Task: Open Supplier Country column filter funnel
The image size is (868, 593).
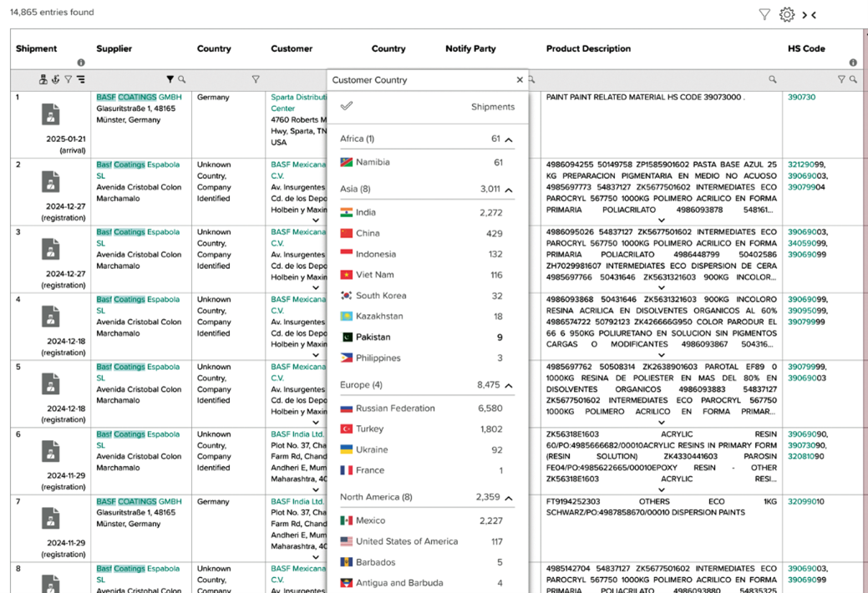Action: pyautogui.click(x=255, y=79)
